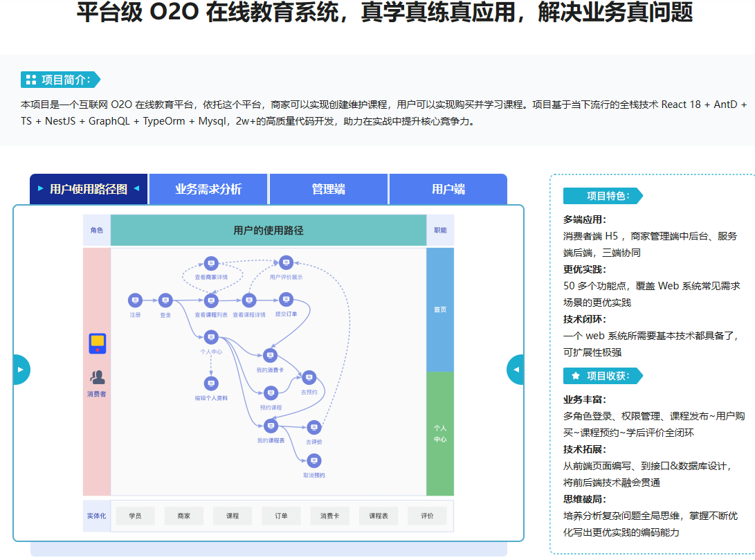Open the 管理端 tab

(x=329, y=189)
